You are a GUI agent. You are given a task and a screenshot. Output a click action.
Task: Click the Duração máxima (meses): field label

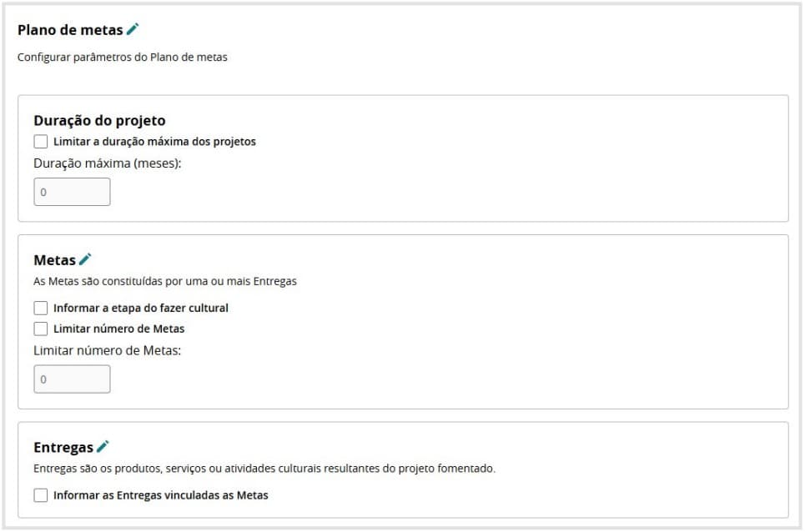(x=107, y=163)
